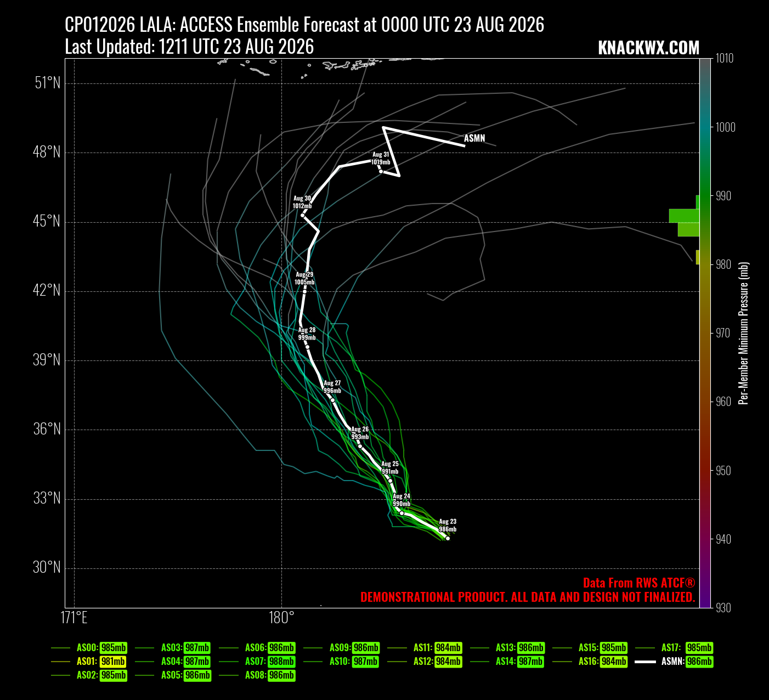Screen dimensions: 769x700
Task: Click the 48°N latitude axis label
Action: (x=47, y=153)
